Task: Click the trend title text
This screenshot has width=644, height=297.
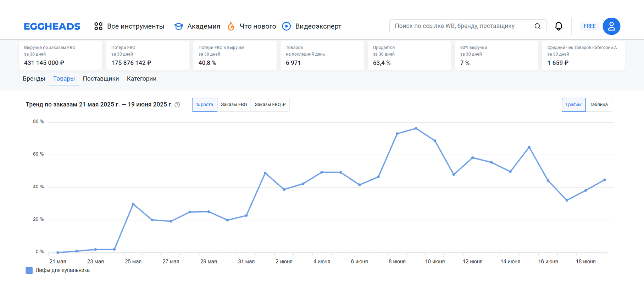Action: click(x=99, y=105)
